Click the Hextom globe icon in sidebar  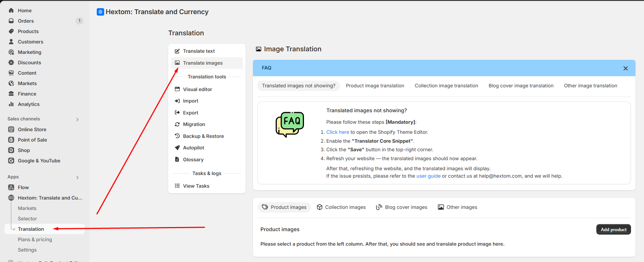11,198
